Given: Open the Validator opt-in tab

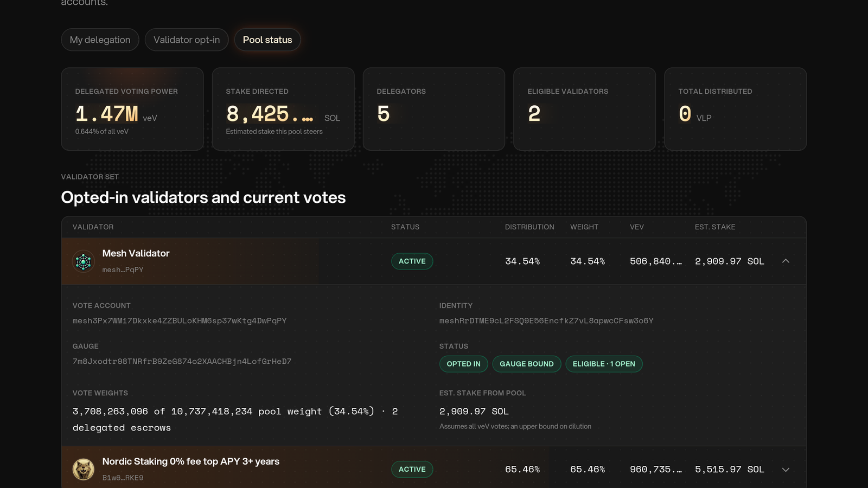Looking at the screenshot, I should click(x=187, y=40).
